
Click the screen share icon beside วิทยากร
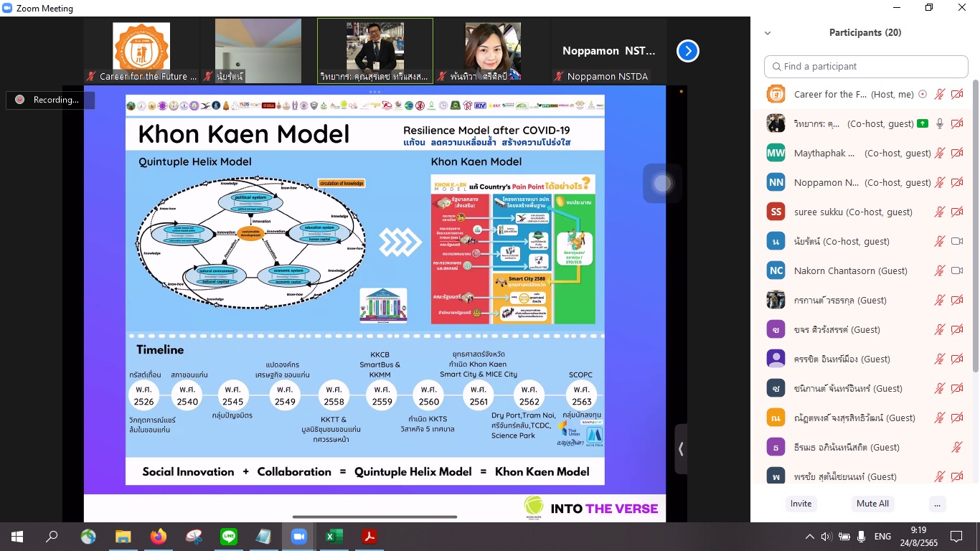[x=922, y=123]
